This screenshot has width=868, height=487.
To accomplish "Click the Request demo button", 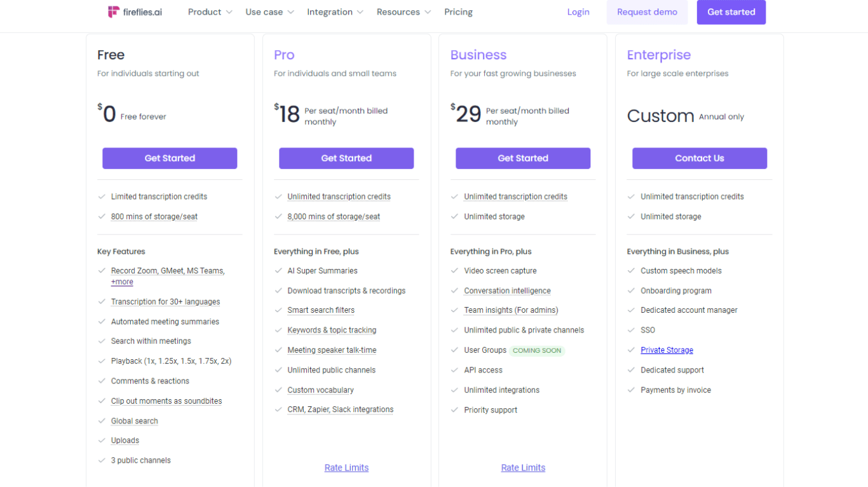I will pyautogui.click(x=647, y=12).
